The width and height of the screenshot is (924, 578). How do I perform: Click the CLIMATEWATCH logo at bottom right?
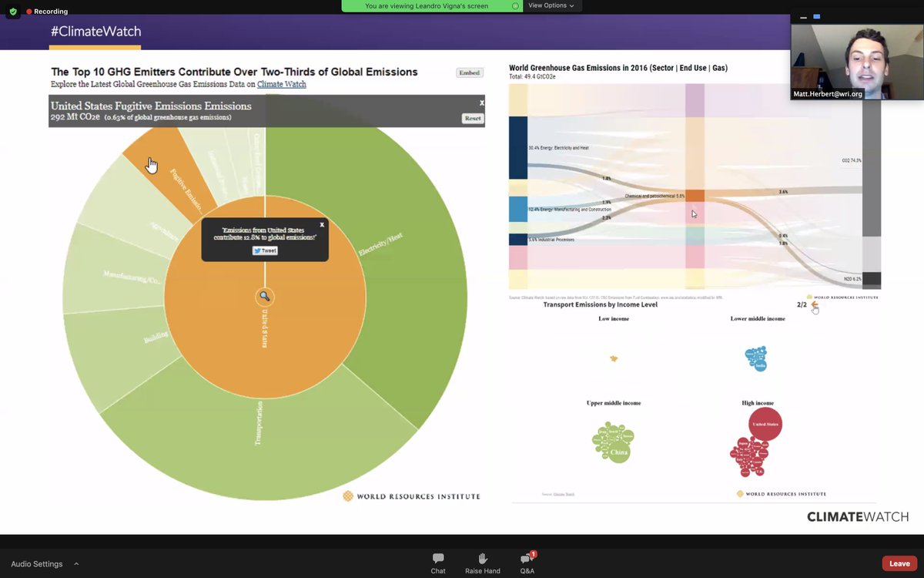pyautogui.click(x=858, y=517)
